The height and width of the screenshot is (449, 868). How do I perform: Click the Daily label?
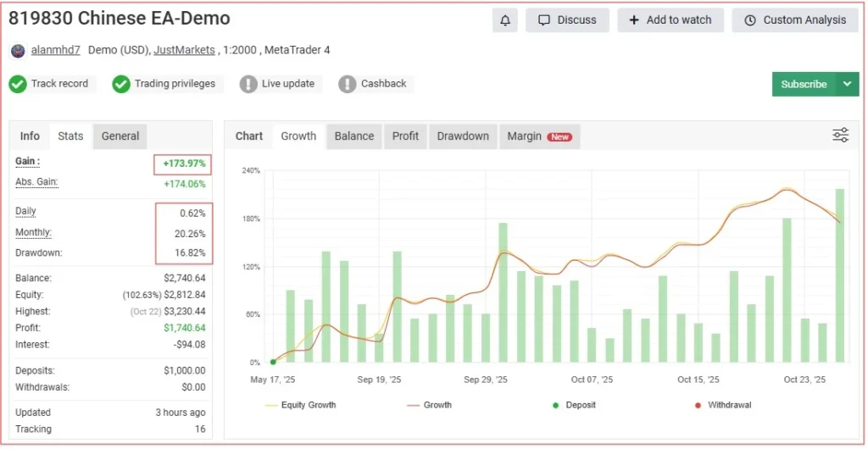(x=25, y=211)
